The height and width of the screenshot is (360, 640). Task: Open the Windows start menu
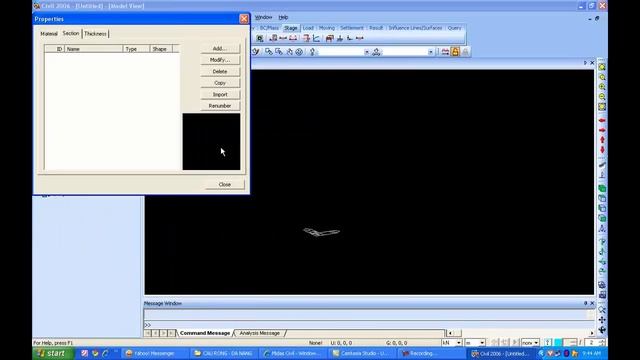(53, 353)
